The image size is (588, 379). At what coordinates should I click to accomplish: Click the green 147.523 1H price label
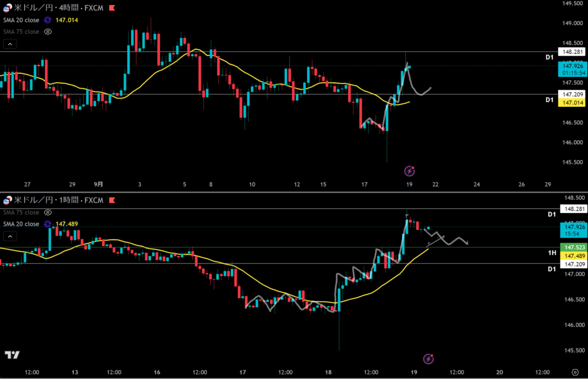[573, 247]
